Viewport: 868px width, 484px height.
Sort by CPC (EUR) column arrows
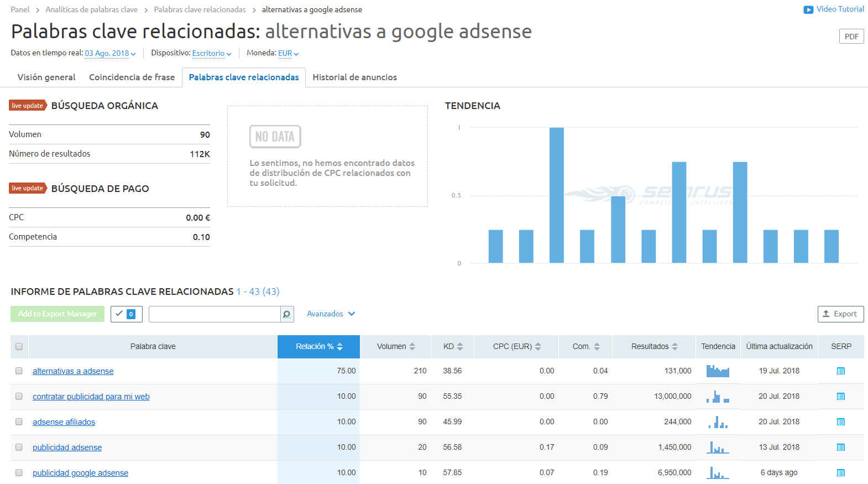click(x=538, y=347)
